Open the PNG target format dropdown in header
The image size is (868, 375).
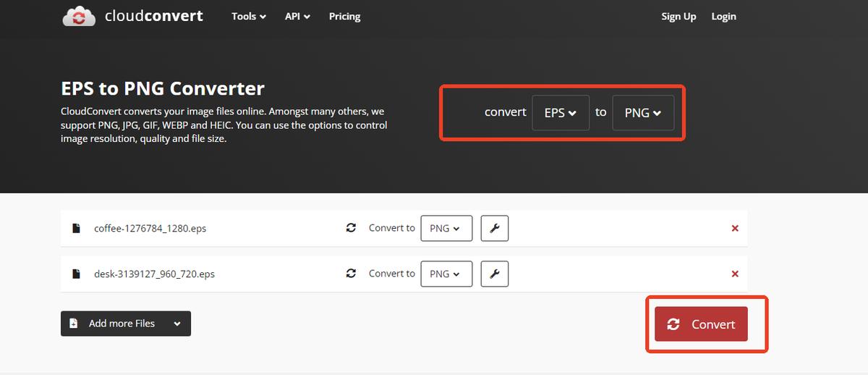point(643,113)
